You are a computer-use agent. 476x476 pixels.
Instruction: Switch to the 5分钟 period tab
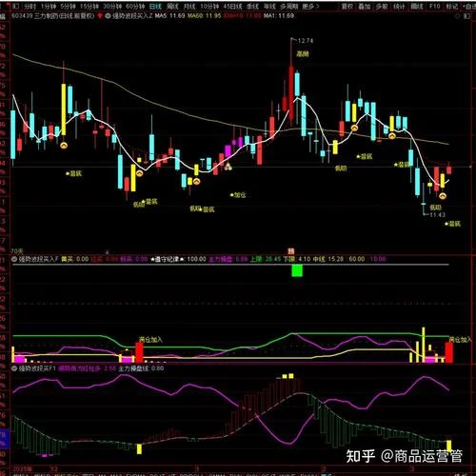pyautogui.click(x=68, y=7)
